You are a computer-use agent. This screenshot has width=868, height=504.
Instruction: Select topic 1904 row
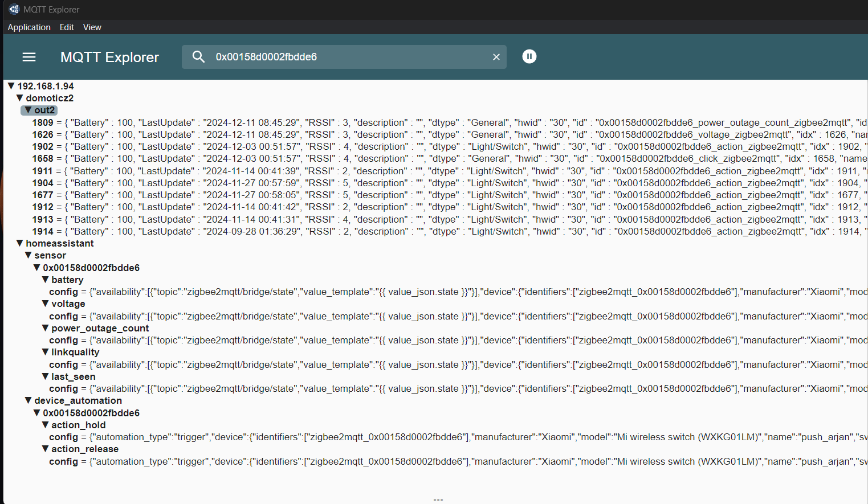click(x=450, y=183)
